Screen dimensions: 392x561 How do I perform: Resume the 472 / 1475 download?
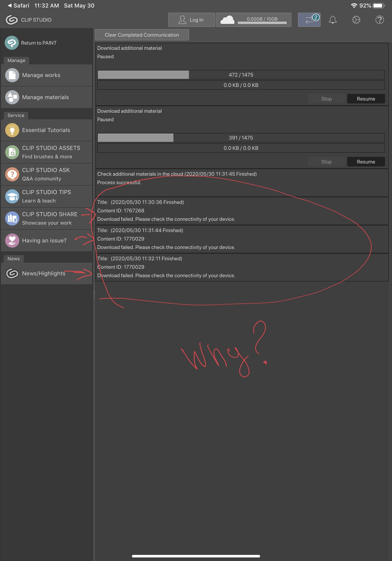click(x=366, y=99)
